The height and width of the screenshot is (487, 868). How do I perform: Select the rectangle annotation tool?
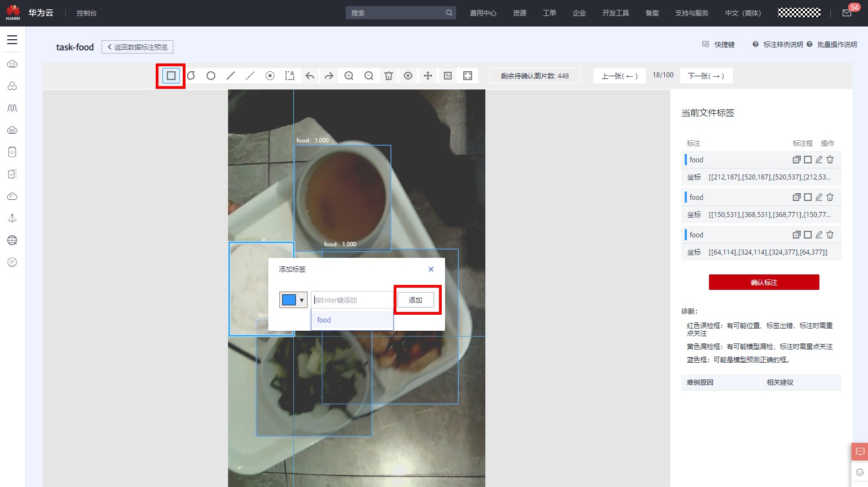click(171, 76)
